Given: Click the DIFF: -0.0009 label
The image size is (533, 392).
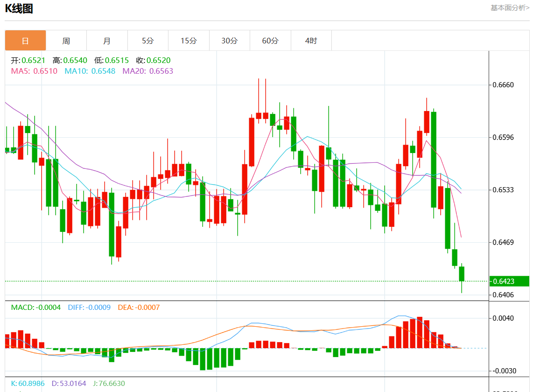Looking at the screenshot, I should point(89,308).
